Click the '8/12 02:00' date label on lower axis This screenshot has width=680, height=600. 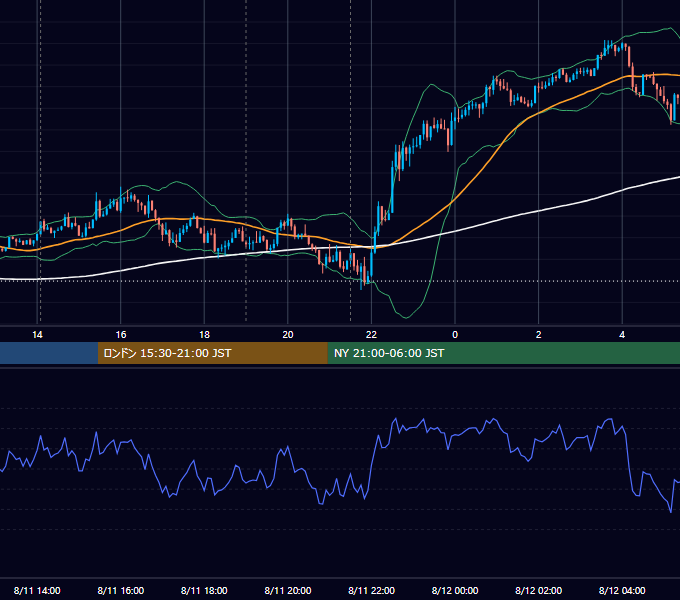pyautogui.click(x=539, y=590)
